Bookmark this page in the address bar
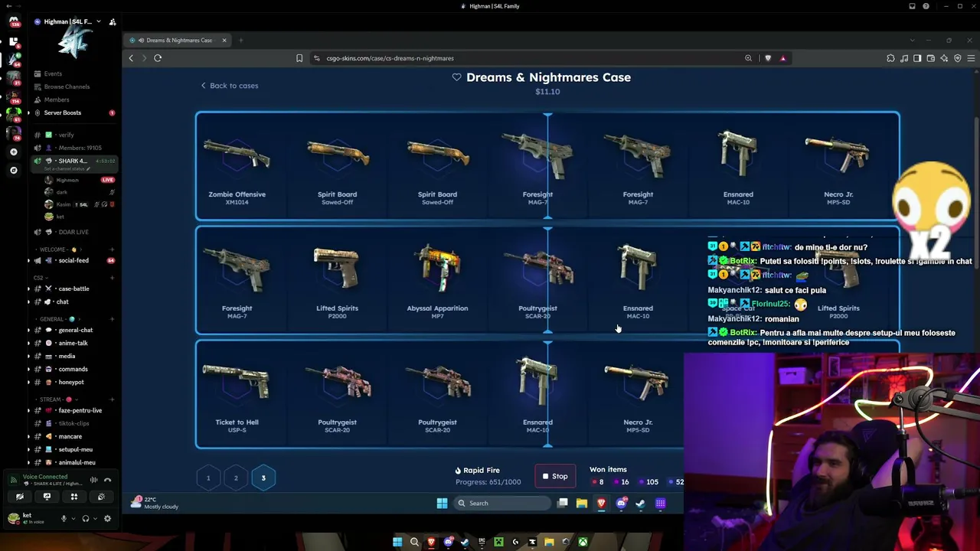Screen dimensions: 980x551 [299, 58]
